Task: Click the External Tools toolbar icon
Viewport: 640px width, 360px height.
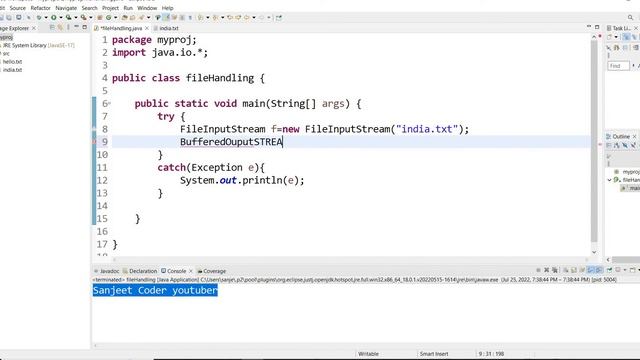Action: 83,18
